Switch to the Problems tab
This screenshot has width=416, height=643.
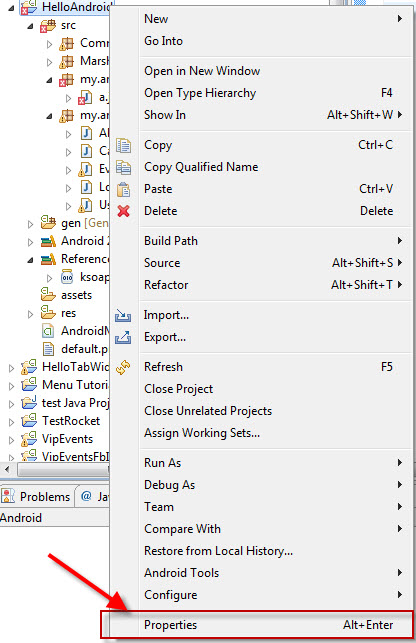(x=36, y=497)
